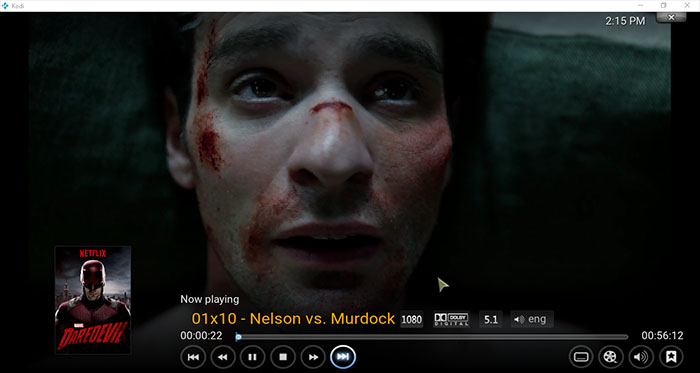Click the seek bar progress track
Viewport: 700px width, 373px height.
(x=432, y=337)
